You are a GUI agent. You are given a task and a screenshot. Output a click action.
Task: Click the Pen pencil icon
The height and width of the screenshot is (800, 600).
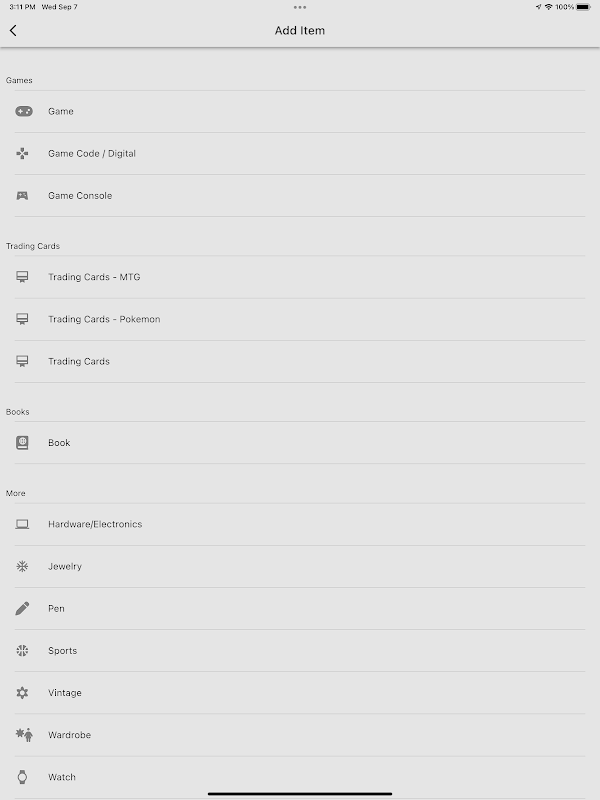point(22,608)
